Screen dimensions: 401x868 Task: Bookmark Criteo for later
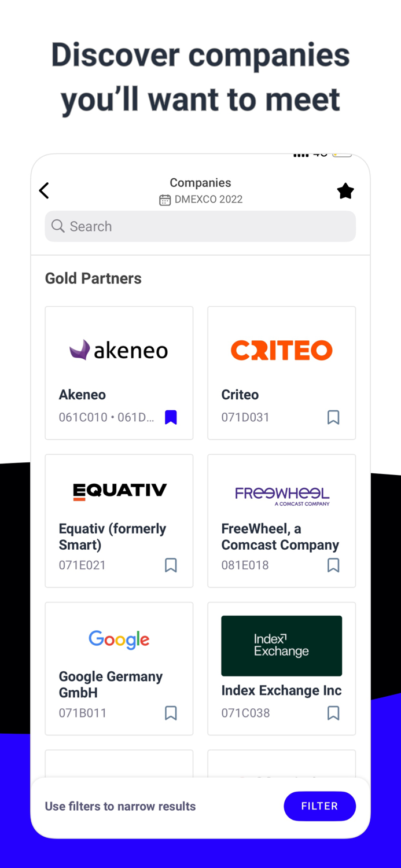(333, 417)
